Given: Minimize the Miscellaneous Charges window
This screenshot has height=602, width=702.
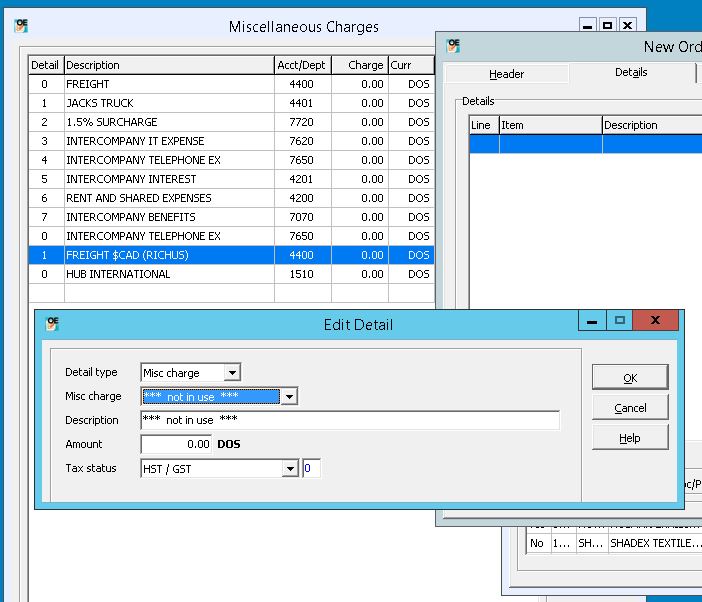Looking at the screenshot, I should tap(588, 26).
